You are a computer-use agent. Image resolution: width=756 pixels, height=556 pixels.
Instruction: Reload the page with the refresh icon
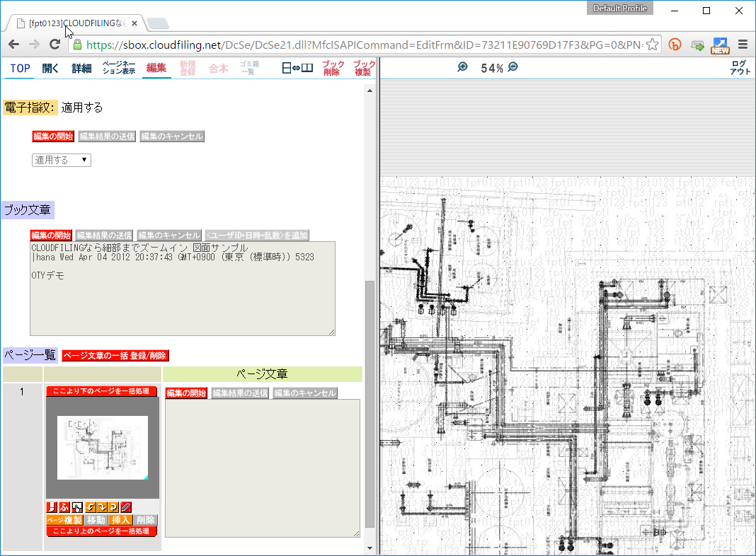[x=55, y=45]
